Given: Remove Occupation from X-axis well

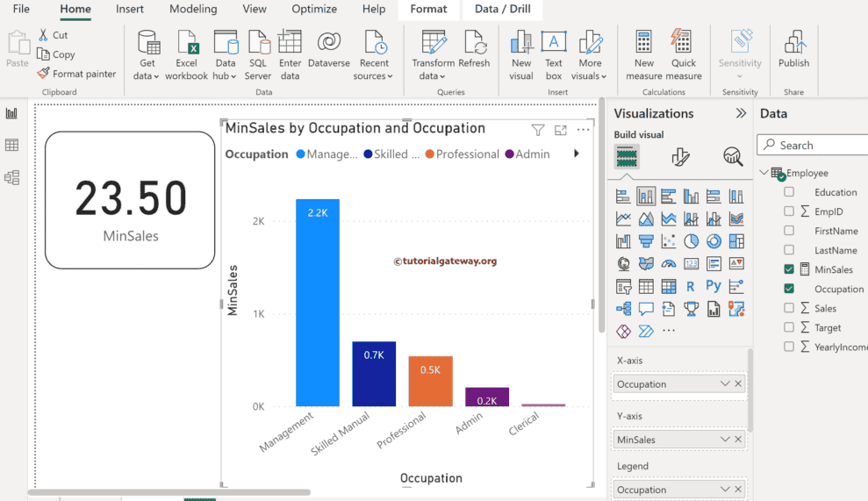Looking at the screenshot, I should (738, 383).
